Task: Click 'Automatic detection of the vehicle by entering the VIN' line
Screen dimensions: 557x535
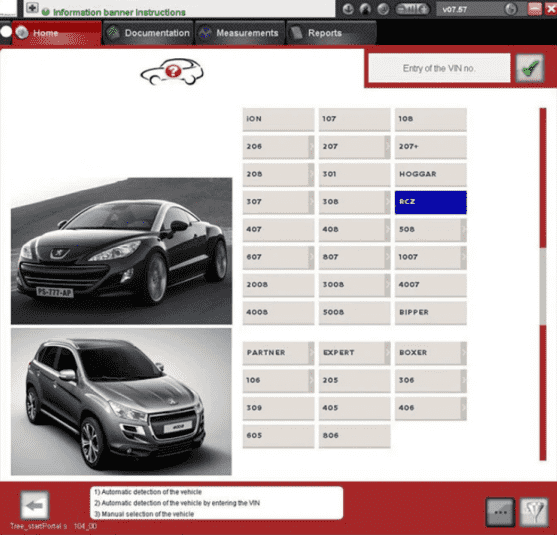Action: click(177, 503)
